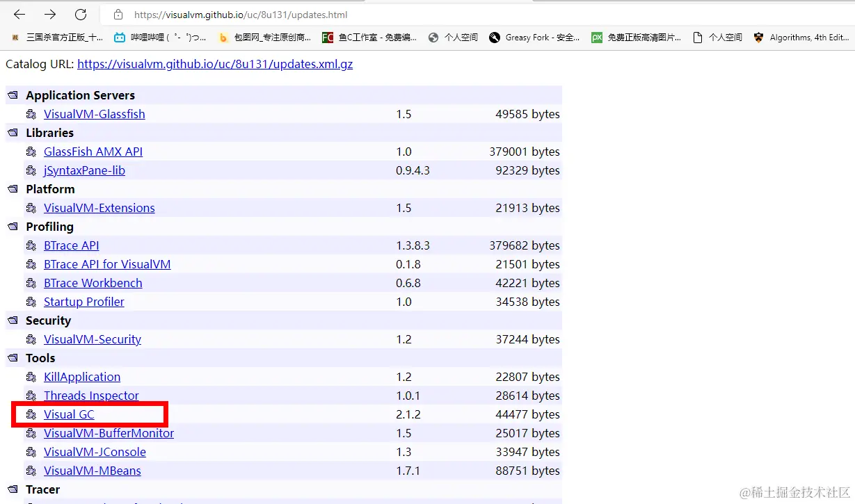Click the plugin icon beside jSyntaxPane-lib
This screenshot has height=504, width=855.
click(31, 170)
